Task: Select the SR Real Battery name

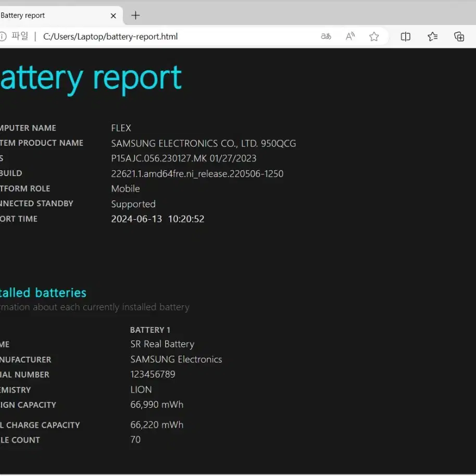Action: click(162, 344)
